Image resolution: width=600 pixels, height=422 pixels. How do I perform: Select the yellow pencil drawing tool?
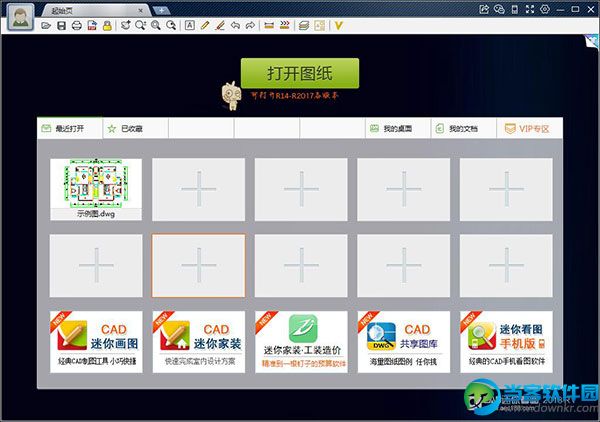click(x=205, y=26)
